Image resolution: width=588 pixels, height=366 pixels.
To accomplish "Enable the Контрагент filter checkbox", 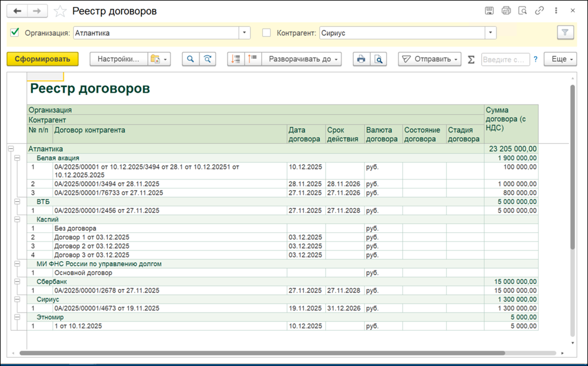I will (x=266, y=33).
